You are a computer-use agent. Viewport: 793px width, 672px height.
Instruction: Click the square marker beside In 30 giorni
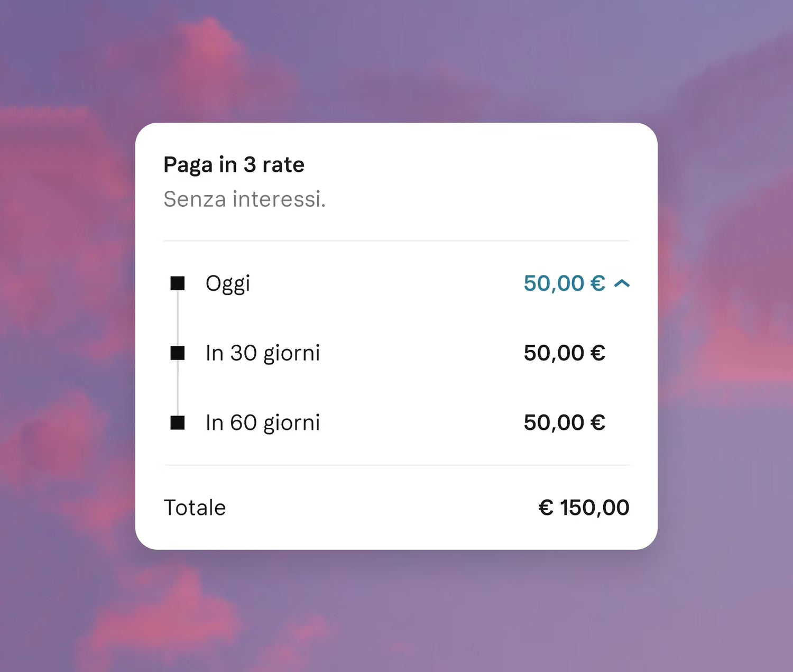point(178,353)
